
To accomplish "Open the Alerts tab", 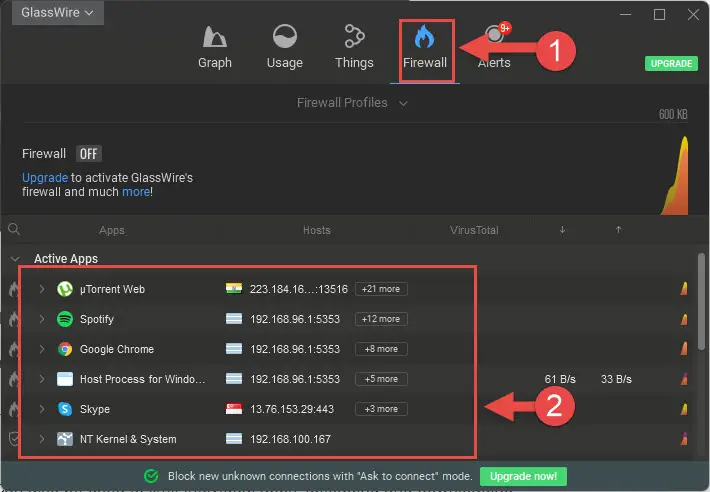I will click(494, 47).
